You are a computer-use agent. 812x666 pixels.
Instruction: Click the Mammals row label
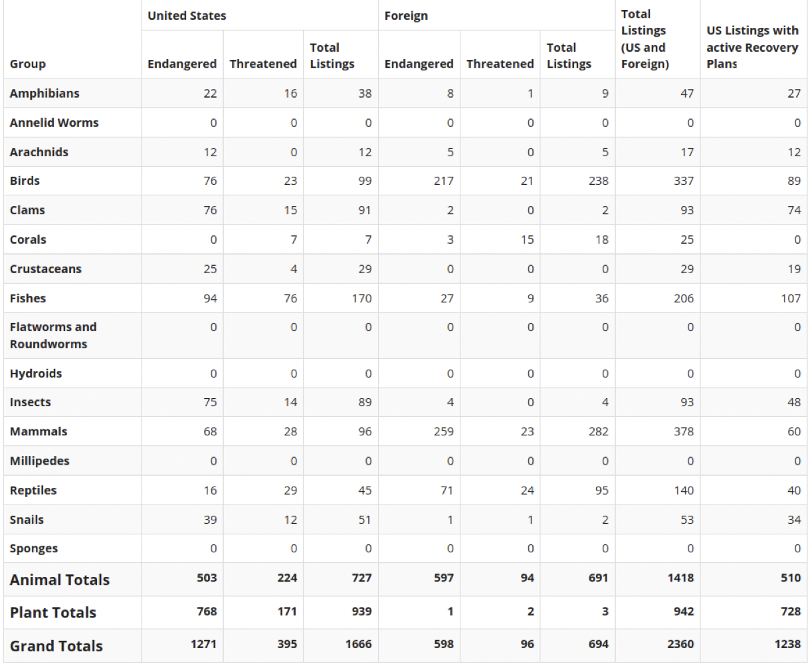coord(39,431)
